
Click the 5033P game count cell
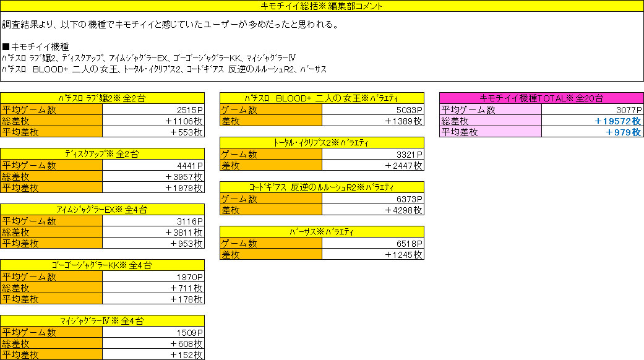click(373, 109)
